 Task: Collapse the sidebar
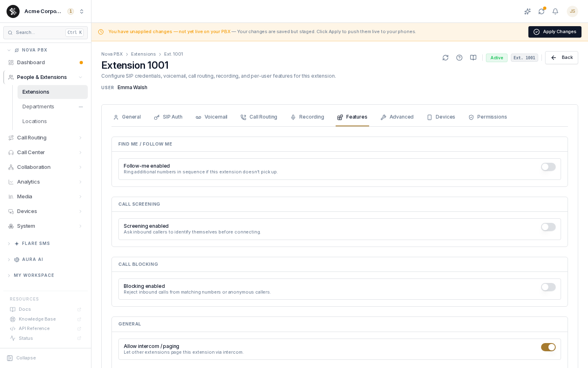22,358
